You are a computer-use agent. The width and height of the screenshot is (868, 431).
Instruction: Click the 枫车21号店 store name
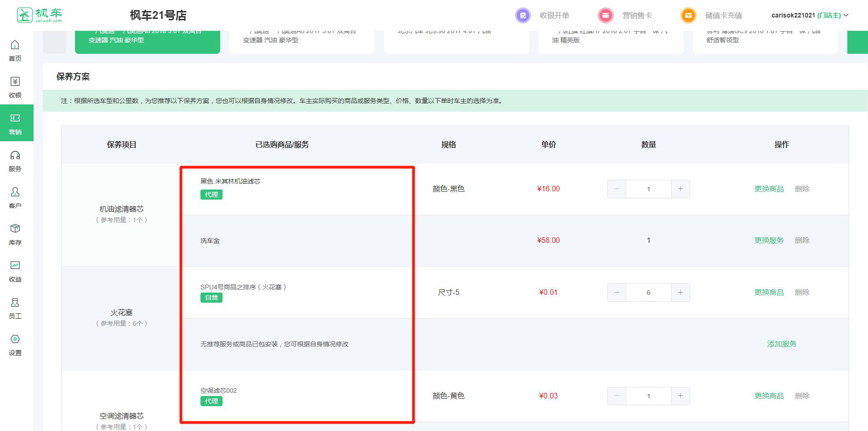coord(158,15)
